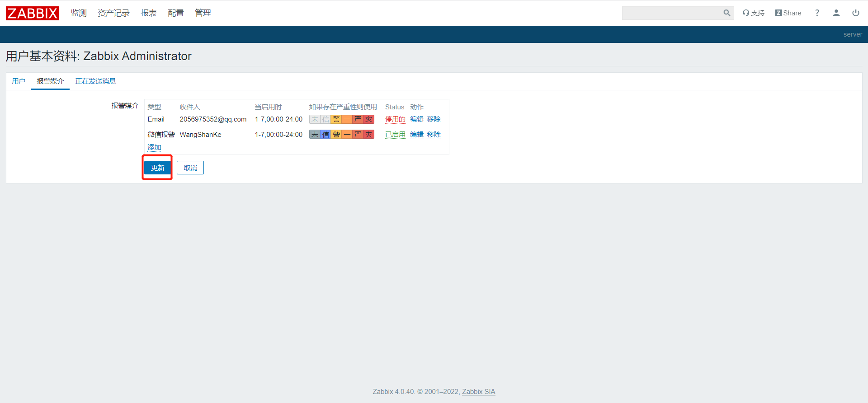Click the 一 severity swatch in Email row
Screen dimensions: 868x403
tap(347, 119)
